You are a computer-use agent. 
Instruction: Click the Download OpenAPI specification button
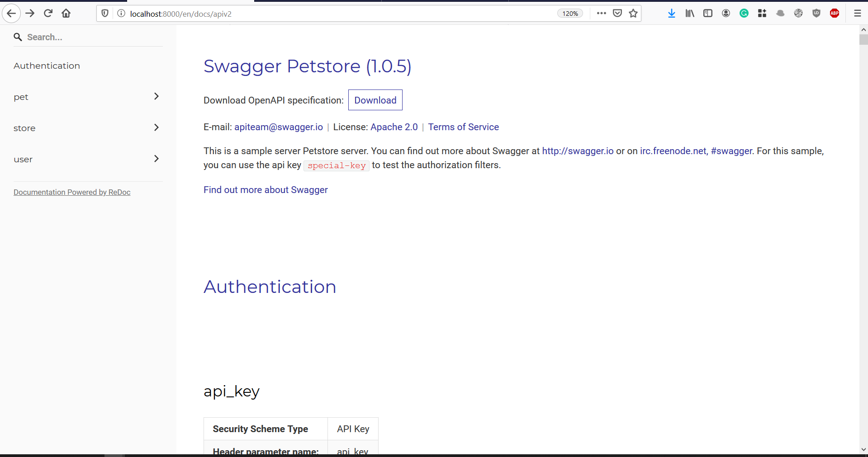point(375,100)
